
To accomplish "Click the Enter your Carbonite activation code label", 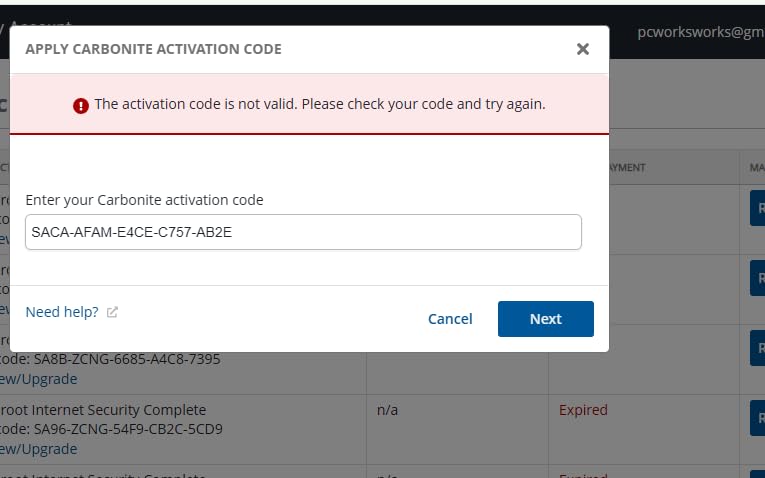I will [144, 200].
